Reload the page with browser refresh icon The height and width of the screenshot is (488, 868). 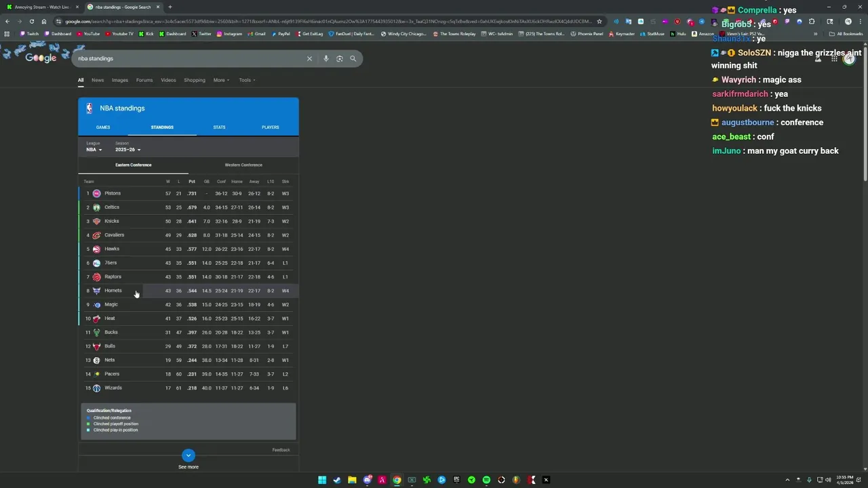click(x=31, y=21)
